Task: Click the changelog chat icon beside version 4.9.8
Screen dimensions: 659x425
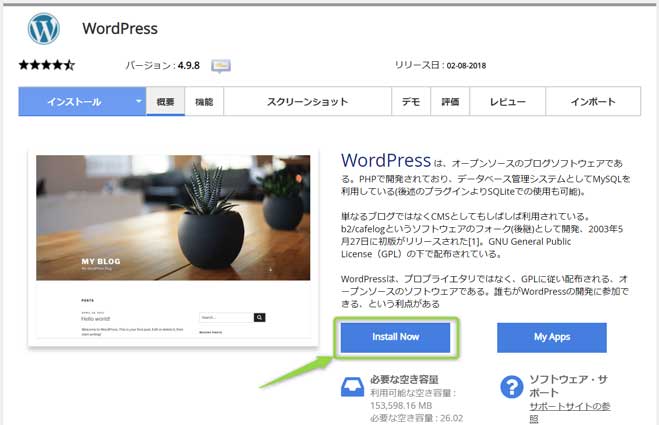Action: click(x=221, y=66)
